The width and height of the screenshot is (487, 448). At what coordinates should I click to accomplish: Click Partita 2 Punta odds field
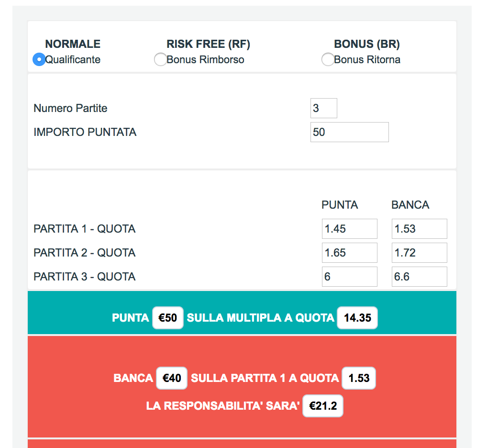click(x=349, y=253)
